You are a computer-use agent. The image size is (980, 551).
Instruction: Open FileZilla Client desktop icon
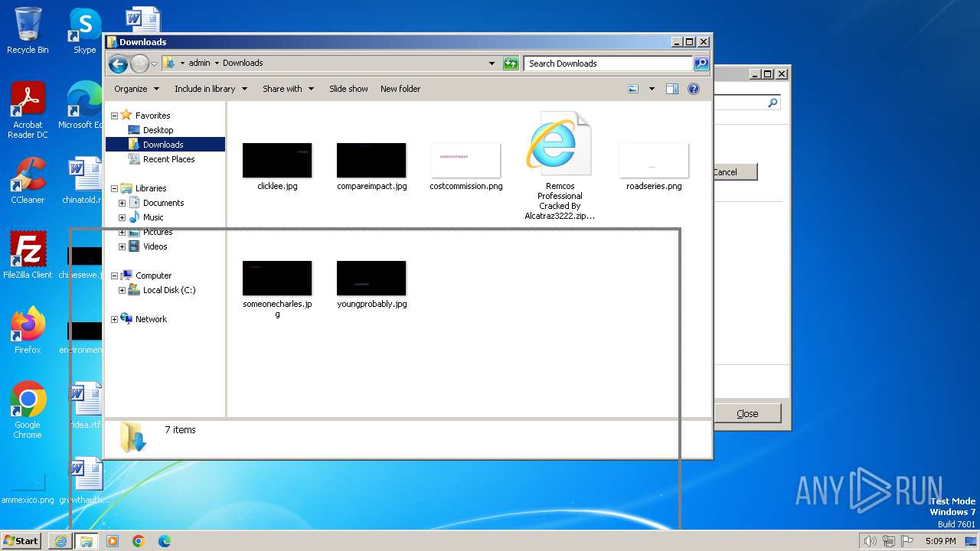tap(28, 256)
